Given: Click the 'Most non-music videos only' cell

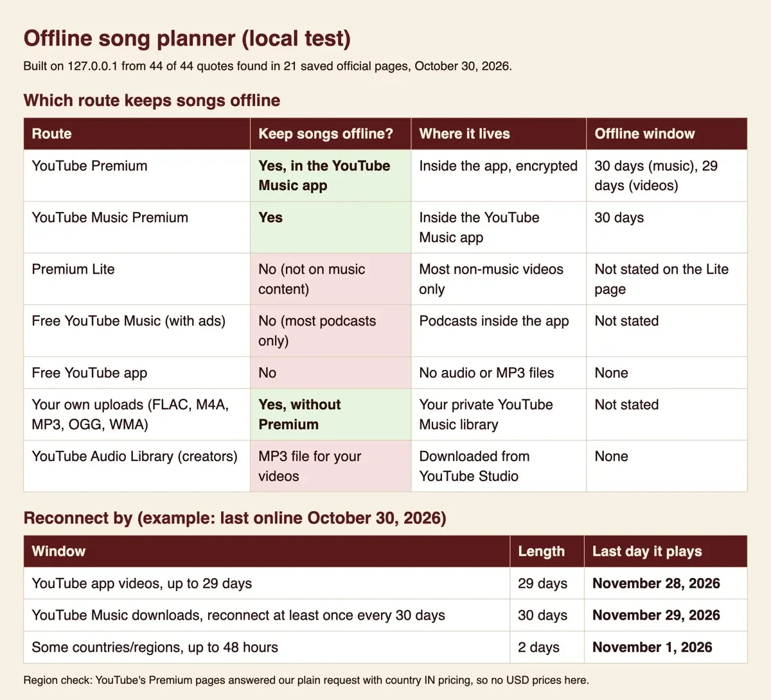Looking at the screenshot, I should click(499, 279).
